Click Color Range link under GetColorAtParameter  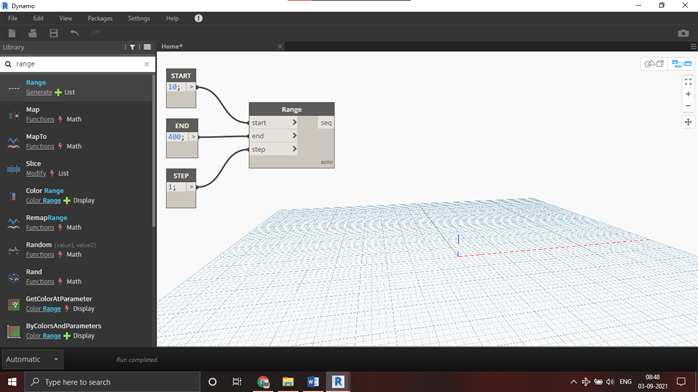[43, 309]
